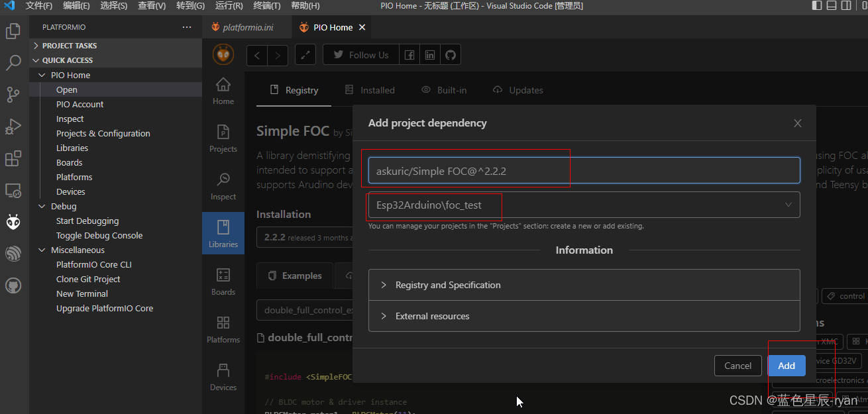Open the GitHub icon next to Follow Us

(x=450, y=54)
